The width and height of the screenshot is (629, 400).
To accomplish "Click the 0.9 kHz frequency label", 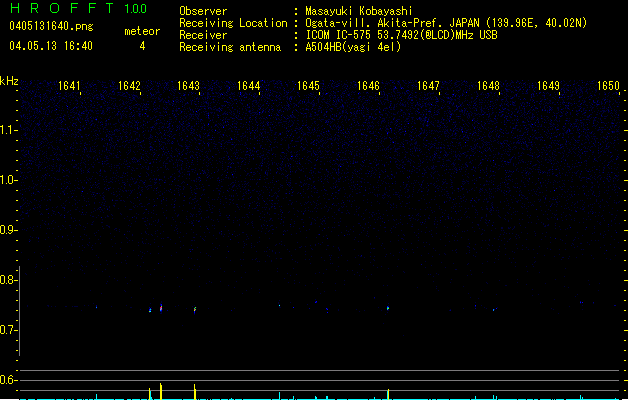I will pyautogui.click(x=8, y=230).
